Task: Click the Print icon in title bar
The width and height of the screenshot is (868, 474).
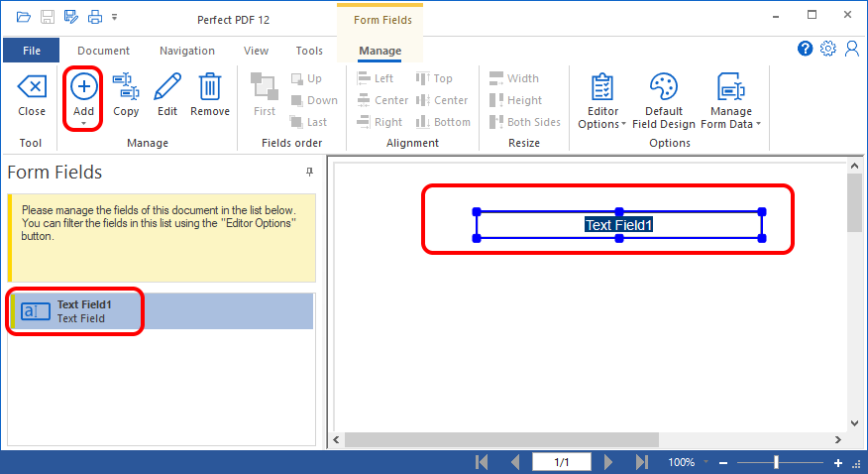Action: 95,17
